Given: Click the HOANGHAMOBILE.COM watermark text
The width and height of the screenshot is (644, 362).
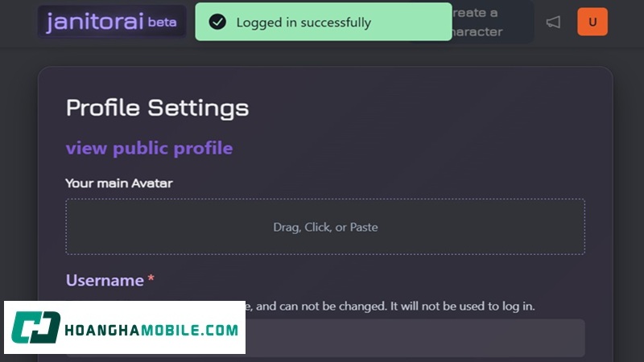Looking at the screenshot, I should (x=151, y=330).
